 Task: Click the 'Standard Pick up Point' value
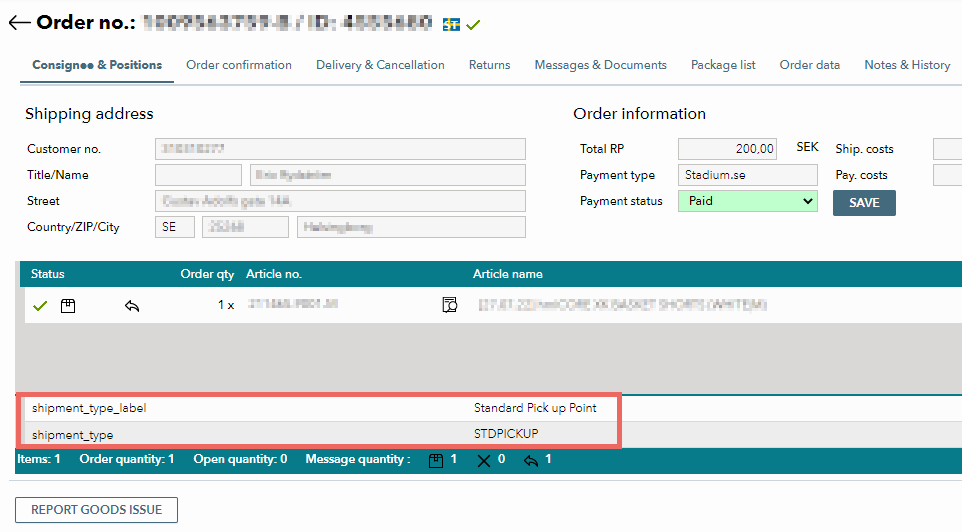coord(535,408)
